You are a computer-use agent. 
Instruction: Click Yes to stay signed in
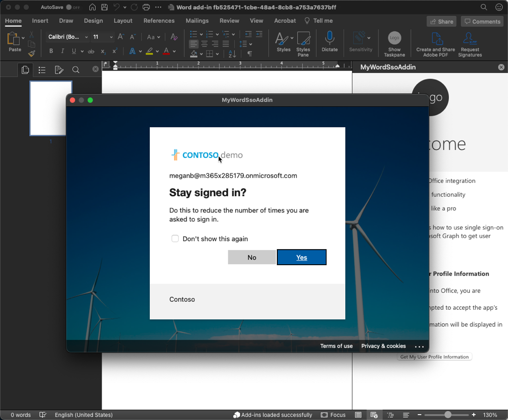(x=302, y=257)
